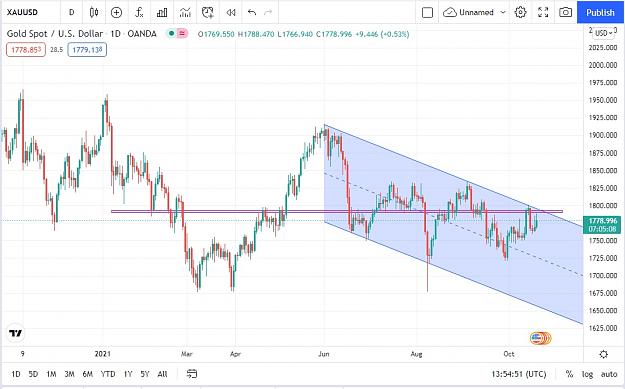625x389 pixels.
Task: Open the Go to date calendar icon
Action: click(x=192, y=374)
